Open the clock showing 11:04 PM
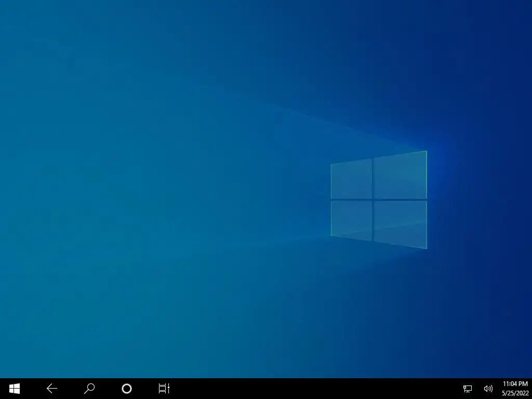The height and width of the screenshot is (399, 532). point(515,389)
